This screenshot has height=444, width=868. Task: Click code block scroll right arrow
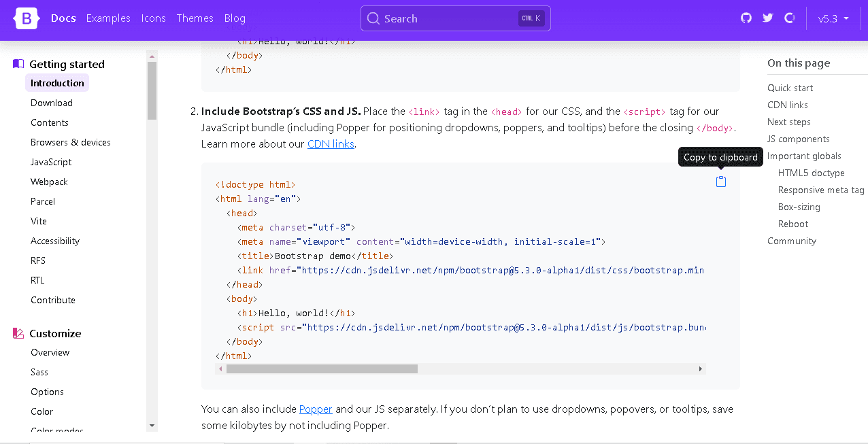point(701,369)
